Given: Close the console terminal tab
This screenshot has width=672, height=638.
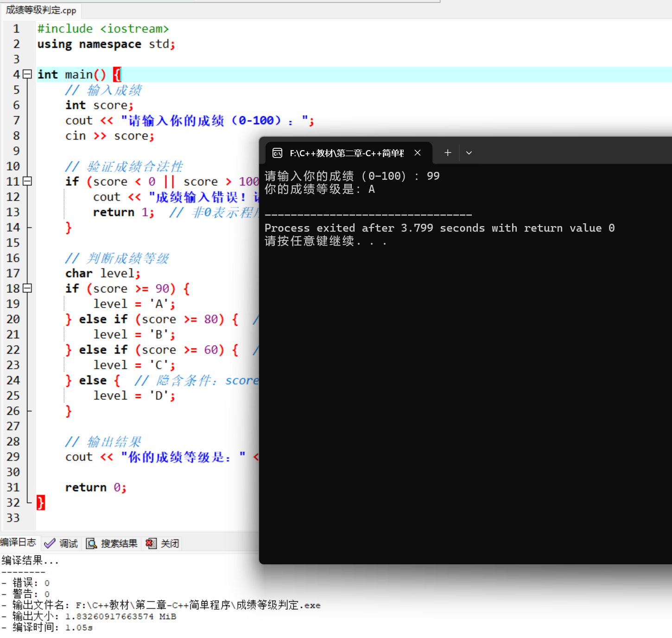Looking at the screenshot, I should 418,152.
